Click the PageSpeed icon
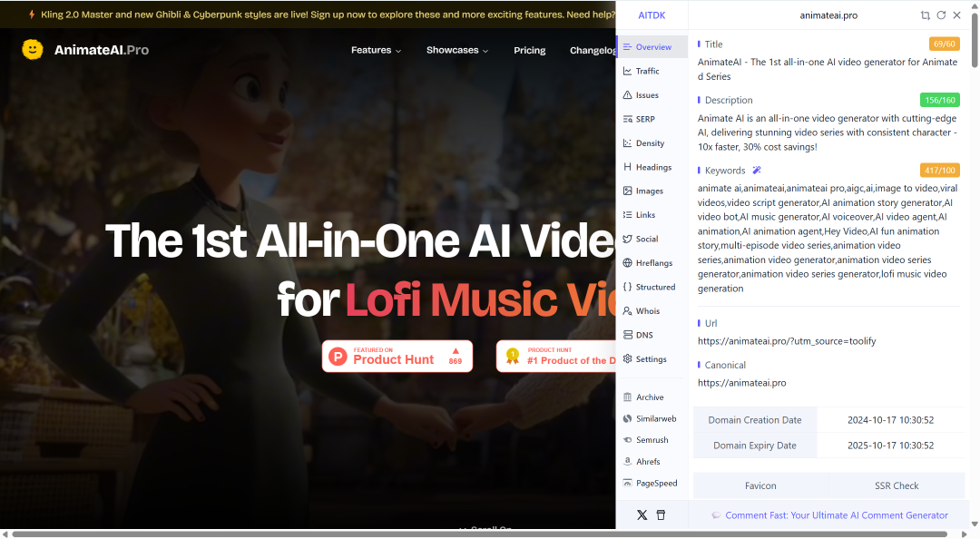Viewport: 980px width, 539px height. (x=628, y=483)
